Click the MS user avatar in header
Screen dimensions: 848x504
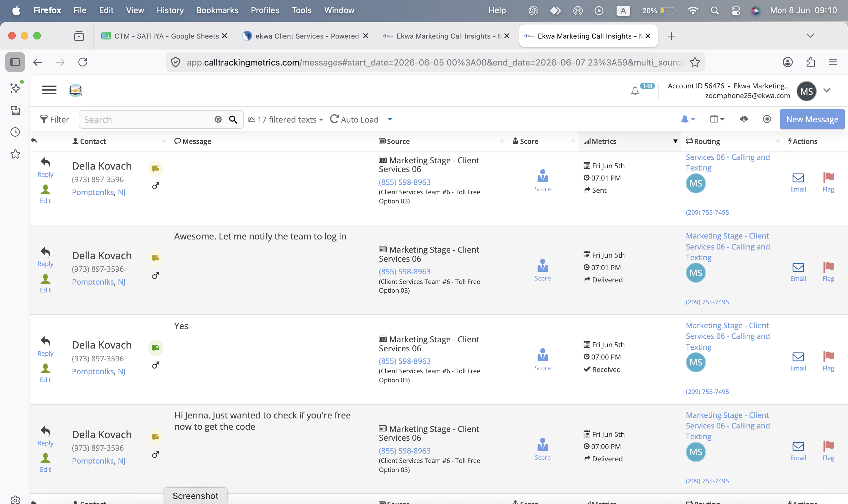tap(807, 91)
